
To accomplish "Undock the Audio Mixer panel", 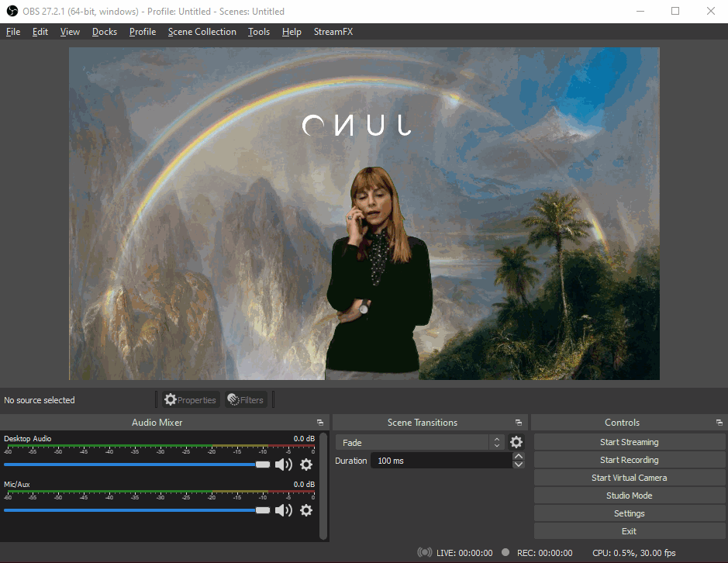I will [x=320, y=422].
